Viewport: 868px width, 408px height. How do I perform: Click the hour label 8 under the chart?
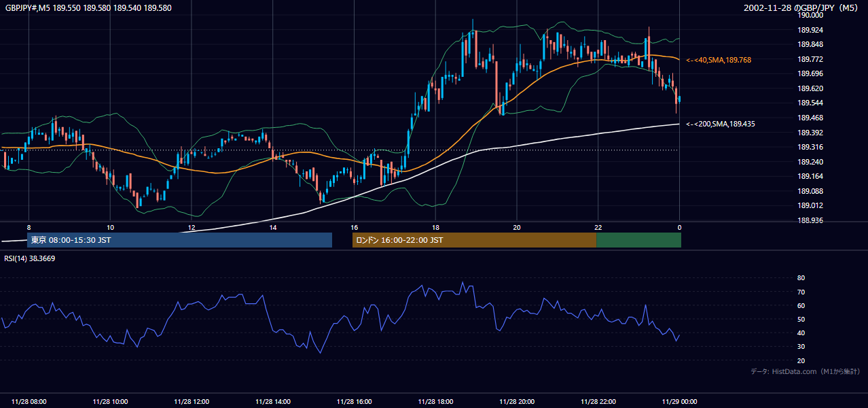click(29, 227)
